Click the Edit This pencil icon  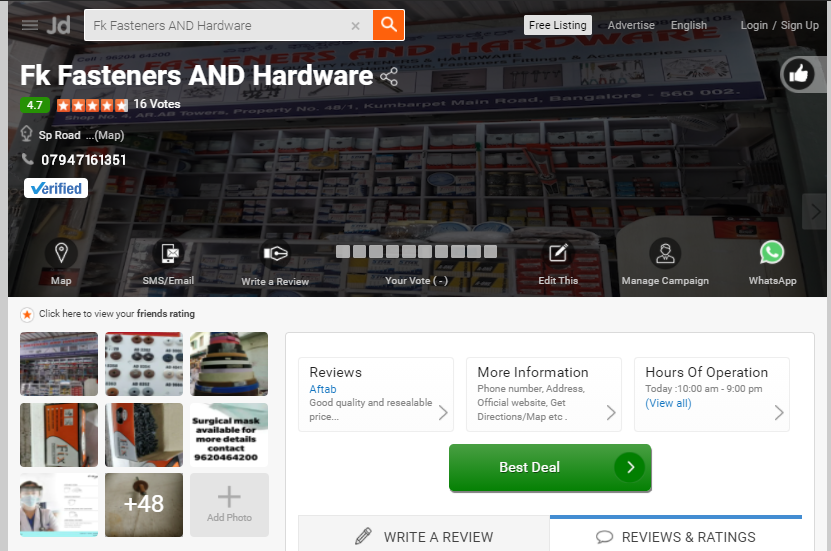558,253
